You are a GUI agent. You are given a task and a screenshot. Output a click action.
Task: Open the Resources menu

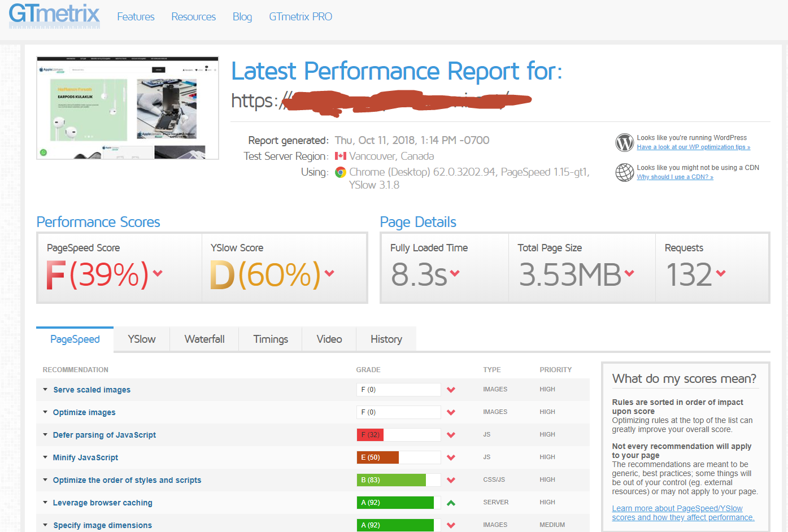(x=193, y=17)
